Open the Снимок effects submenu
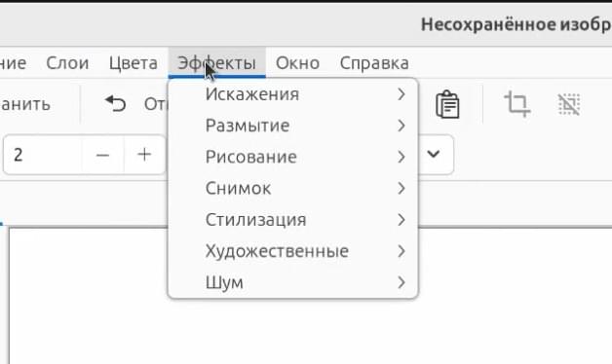 coord(292,189)
